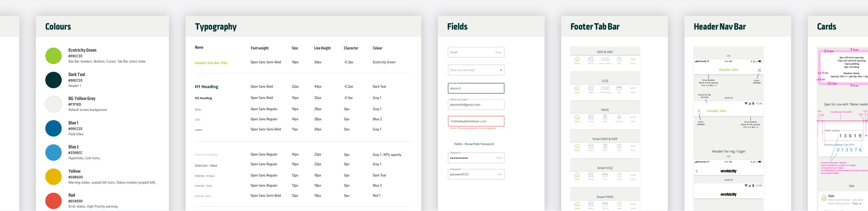Click the Pay card icon in CCQ bar
Image resolution: width=868 pixels, height=211 pixels.
(x=619, y=88)
